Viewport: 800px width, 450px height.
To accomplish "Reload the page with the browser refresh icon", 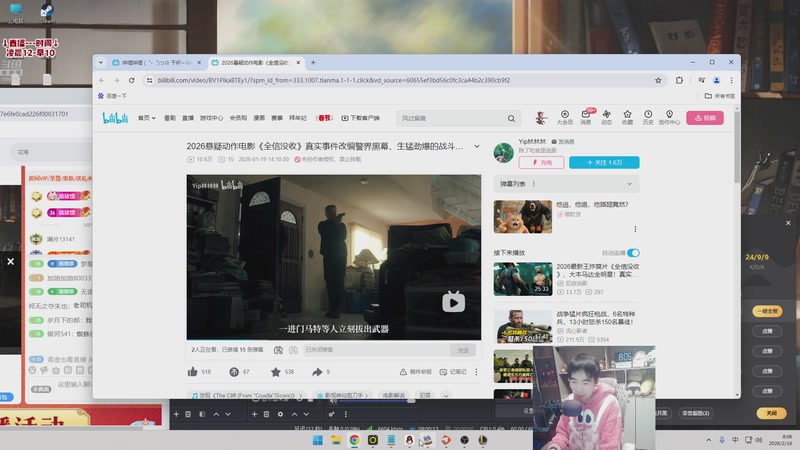I will pyautogui.click(x=132, y=80).
